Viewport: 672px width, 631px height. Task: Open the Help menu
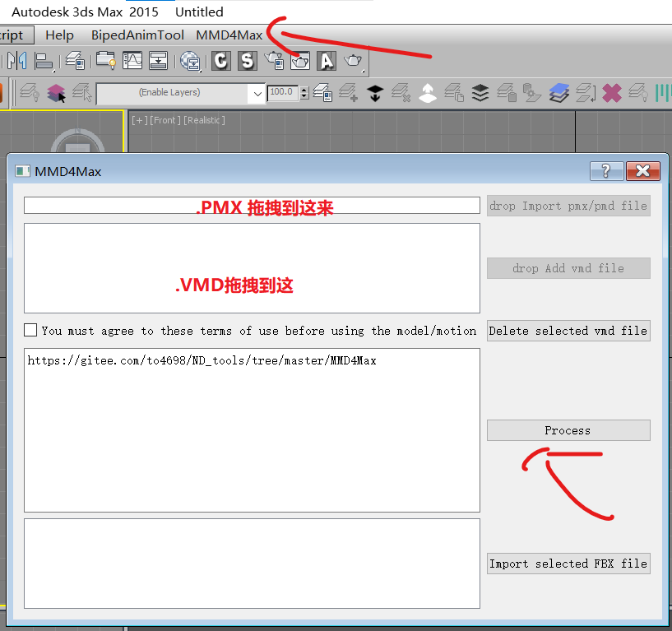59,35
